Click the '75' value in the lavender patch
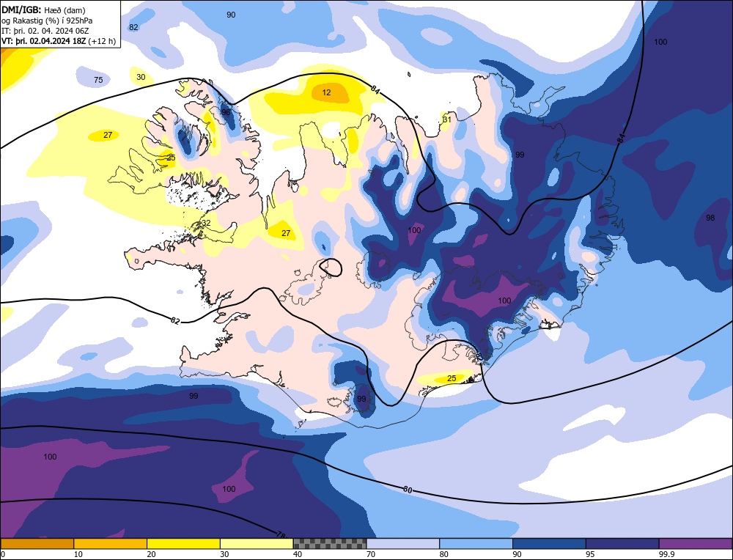The width and height of the screenshot is (733, 560). tap(98, 80)
